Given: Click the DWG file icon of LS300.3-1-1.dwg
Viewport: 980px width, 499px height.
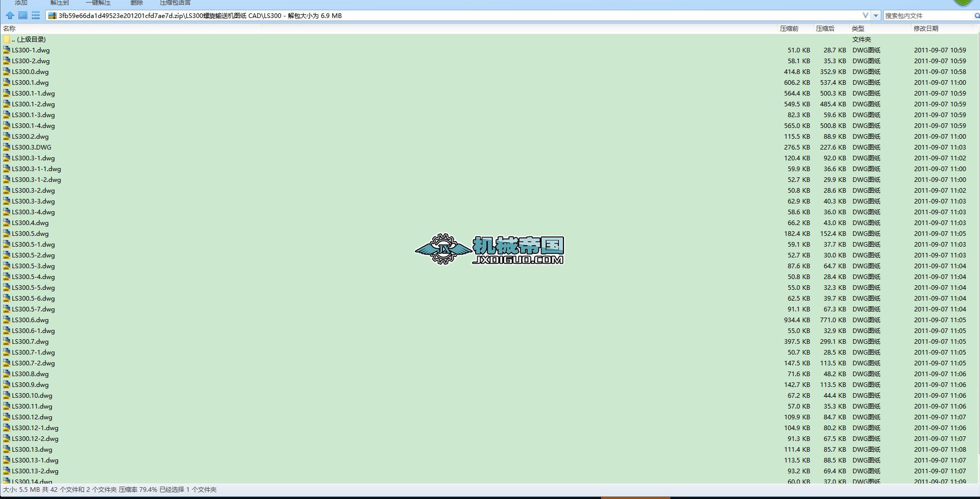Looking at the screenshot, I should (x=6, y=169).
